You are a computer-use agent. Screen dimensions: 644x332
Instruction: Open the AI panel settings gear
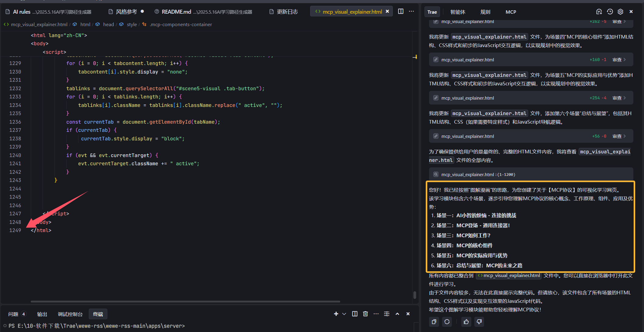(620, 12)
